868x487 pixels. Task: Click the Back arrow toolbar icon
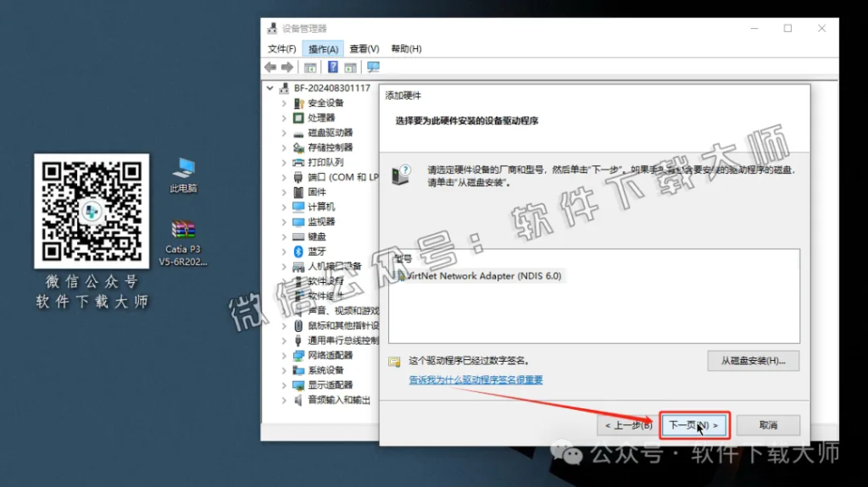click(270, 68)
